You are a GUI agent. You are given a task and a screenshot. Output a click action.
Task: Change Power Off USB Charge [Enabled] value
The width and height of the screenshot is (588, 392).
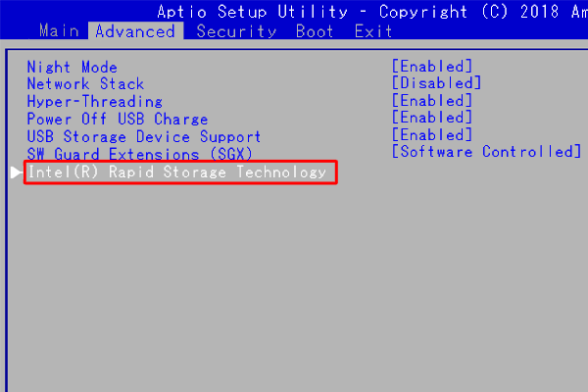431,120
